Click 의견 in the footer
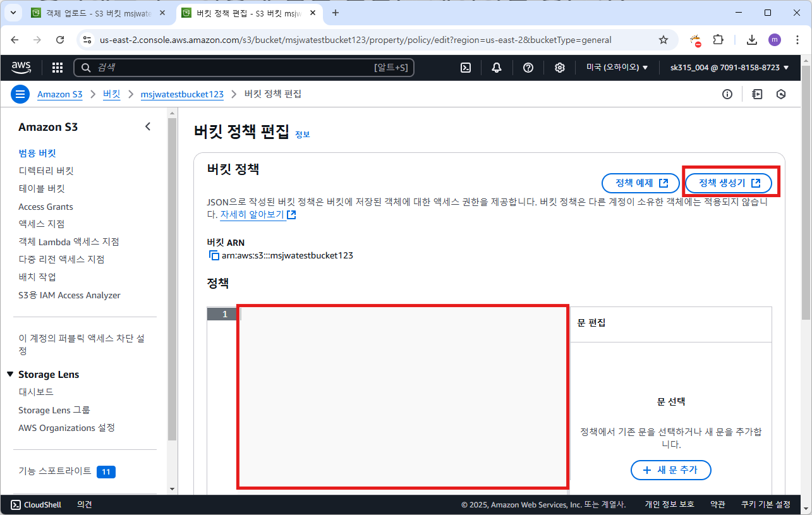 click(85, 504)
